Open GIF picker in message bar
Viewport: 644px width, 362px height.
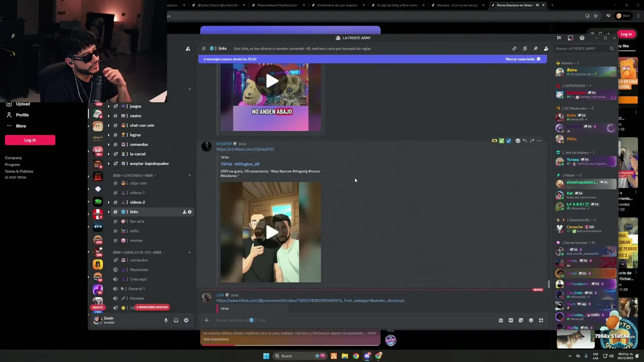click(511, 320)
